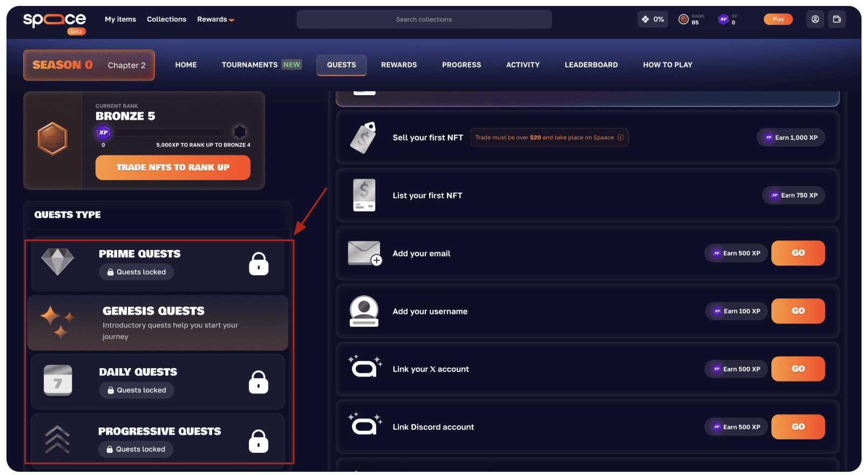This screenshot has height=475, width=868.
Task: Switch to the Leaderboard tab
Action: 591,65
